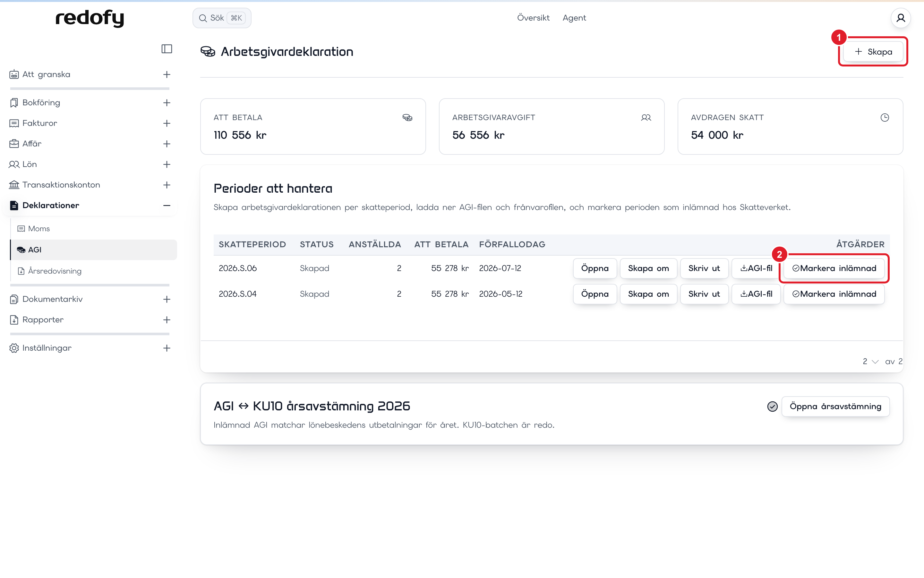Click the Att granska robot icon
The width and height of the screenshot is (924, 578).
[14, 74]
